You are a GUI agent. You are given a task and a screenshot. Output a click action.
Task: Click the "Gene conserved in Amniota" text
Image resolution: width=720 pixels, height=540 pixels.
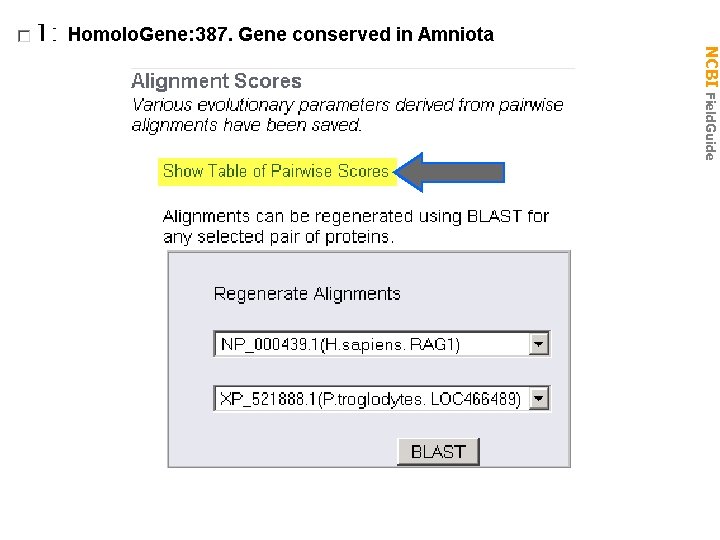tap(366, 35)
